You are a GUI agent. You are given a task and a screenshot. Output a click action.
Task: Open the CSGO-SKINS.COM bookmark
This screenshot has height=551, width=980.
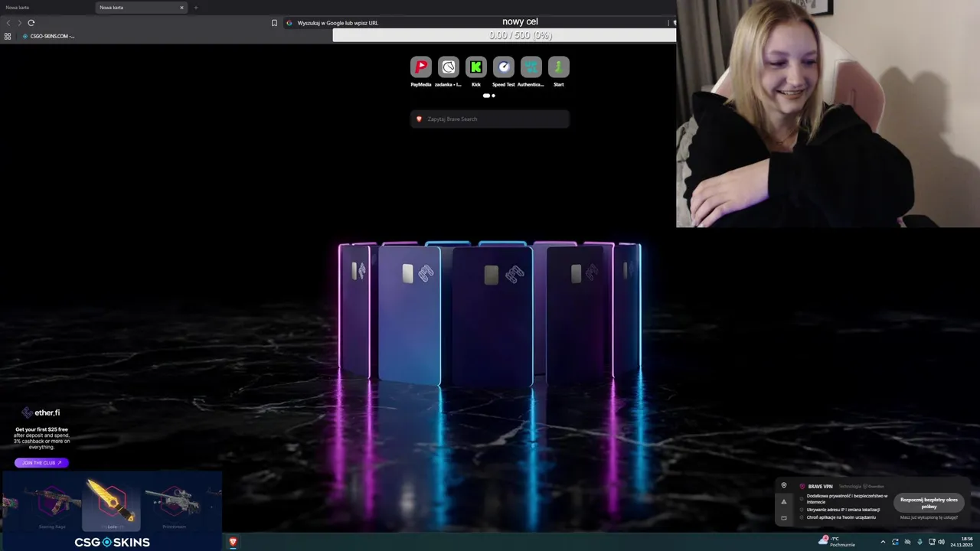click(48, 36)
